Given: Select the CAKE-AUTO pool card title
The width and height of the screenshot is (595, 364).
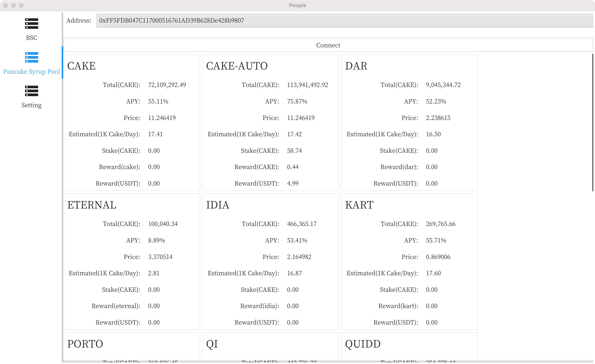Looking at the screenshot, I should click(237, 66).
